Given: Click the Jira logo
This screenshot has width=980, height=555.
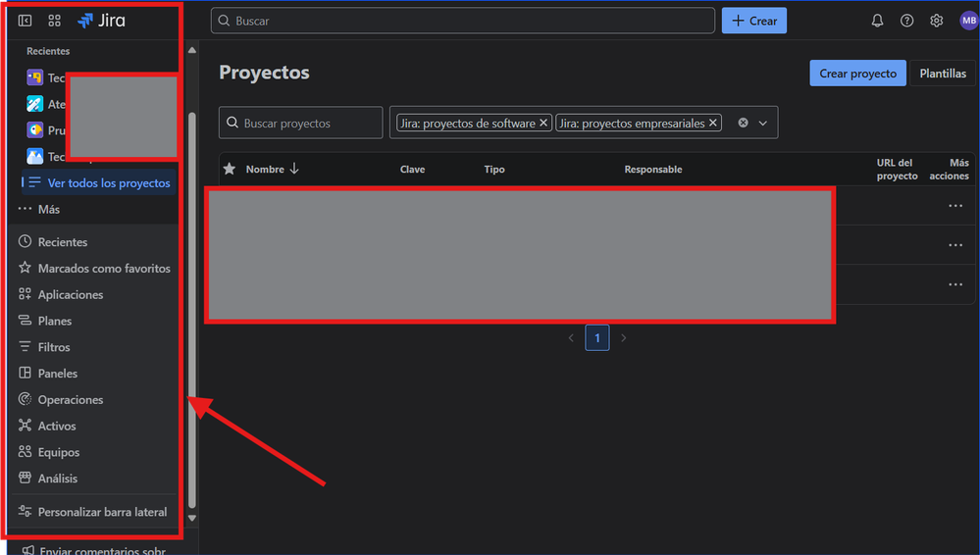Looking at the screenshot, I should point(101,21).
